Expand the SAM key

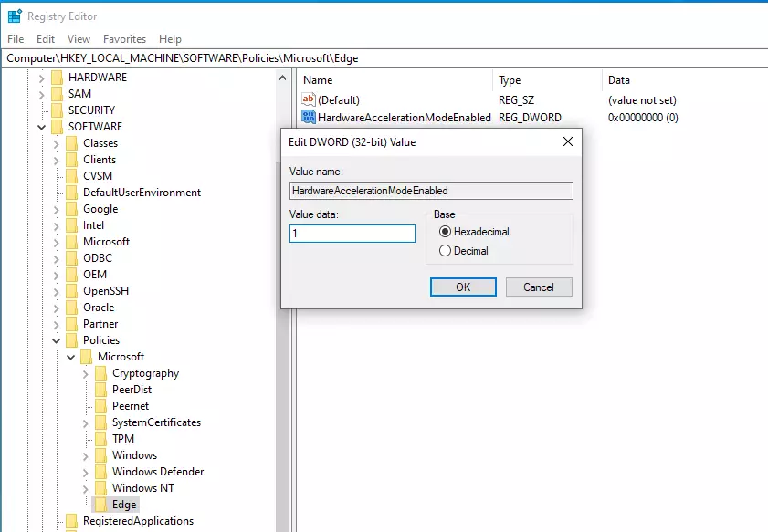tap(42, 95)
